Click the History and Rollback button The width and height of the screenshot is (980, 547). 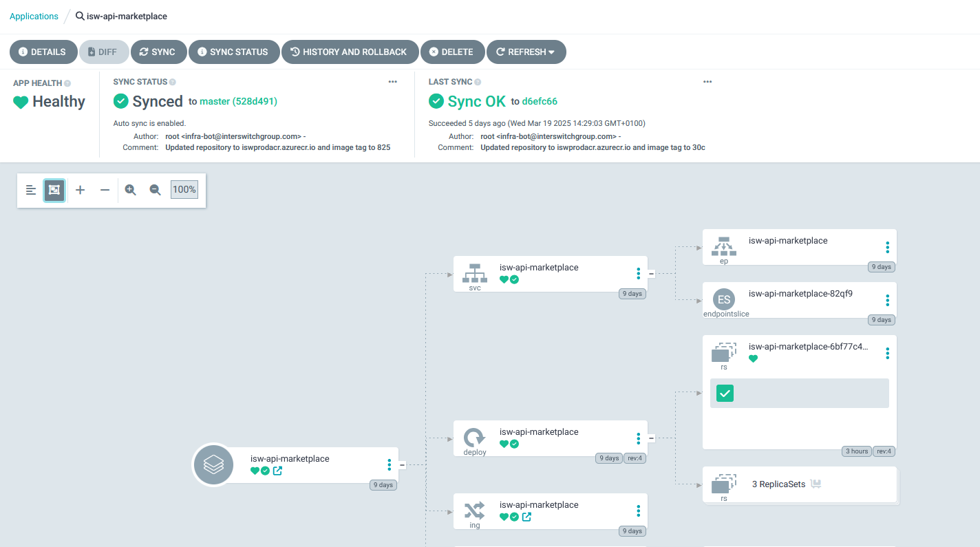[349, 52]
